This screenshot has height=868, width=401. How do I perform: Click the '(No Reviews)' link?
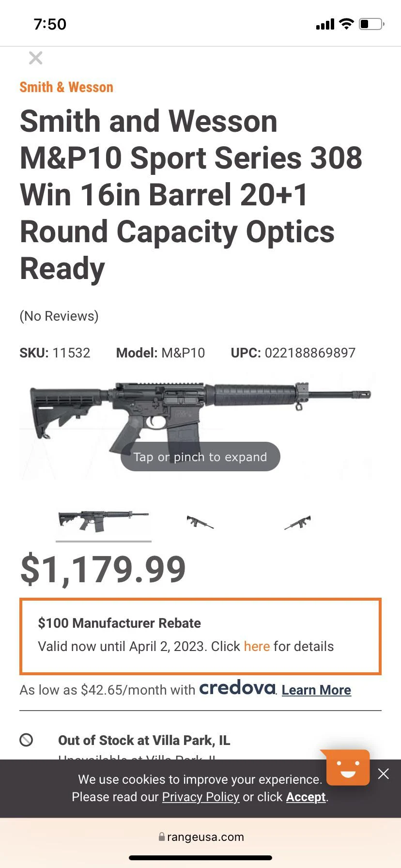click(x=59, y=316)
